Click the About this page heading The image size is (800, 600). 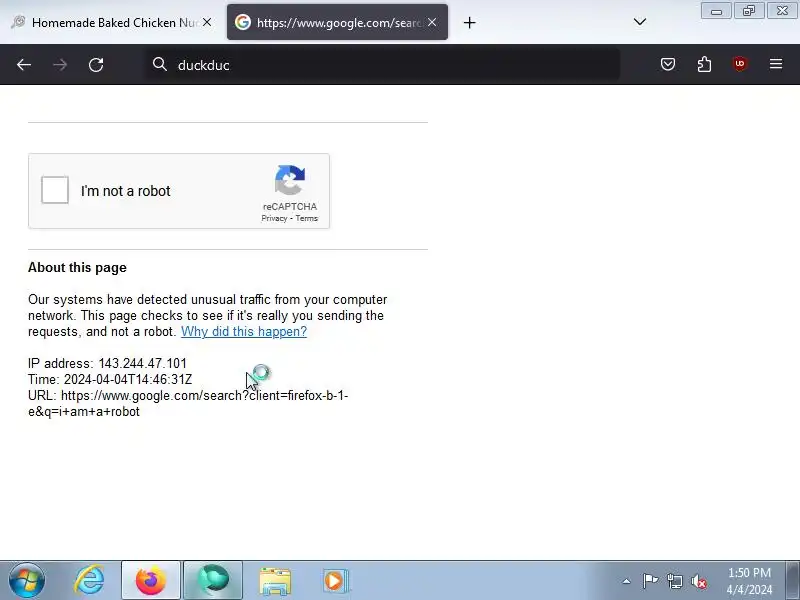pos(78,267)
